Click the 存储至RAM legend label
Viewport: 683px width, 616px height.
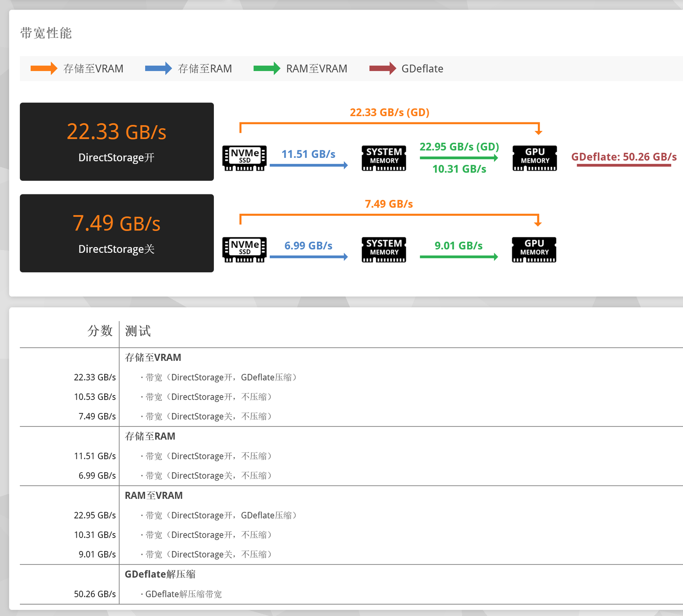pos(205,69)
